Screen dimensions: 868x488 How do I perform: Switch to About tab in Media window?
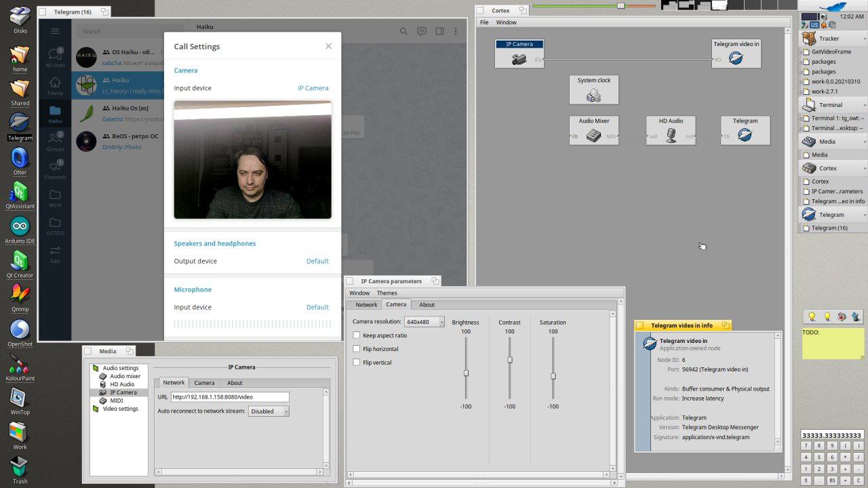[235, 383]
